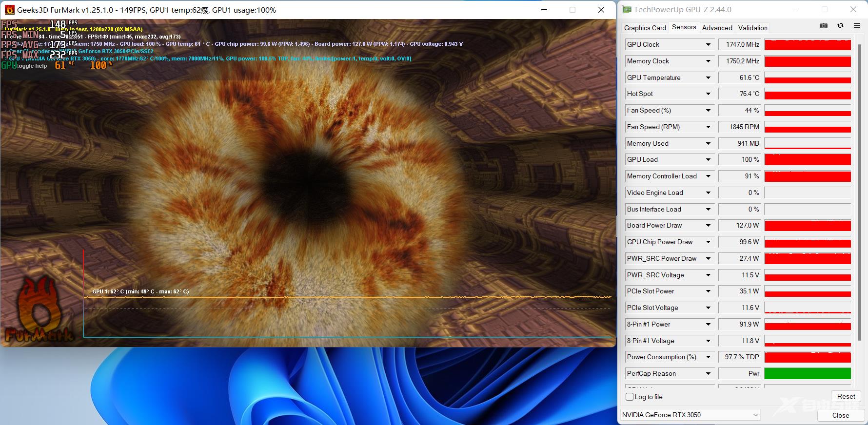Minimize the FurMark window

(x=544, y=10)
